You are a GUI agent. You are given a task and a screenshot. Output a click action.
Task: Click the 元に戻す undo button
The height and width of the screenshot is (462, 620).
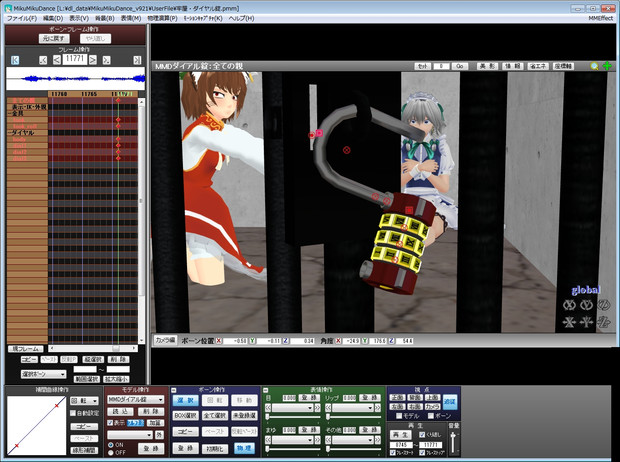pos(54,38)
